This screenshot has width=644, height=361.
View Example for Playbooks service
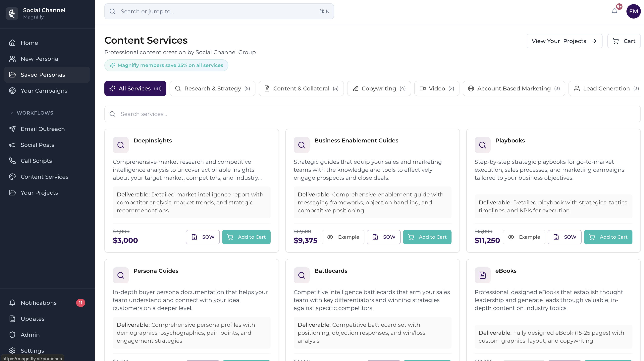[524, 237]
